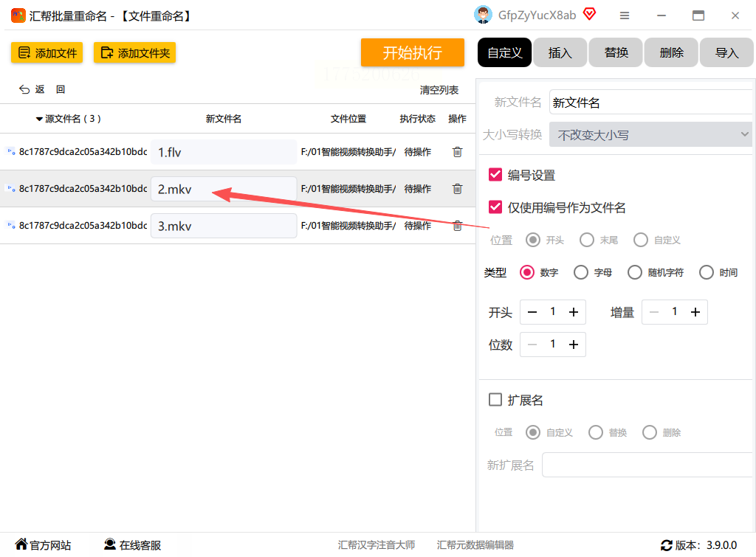
Task: Click username GfpZyYucX8ab
Action: point(537,15)
